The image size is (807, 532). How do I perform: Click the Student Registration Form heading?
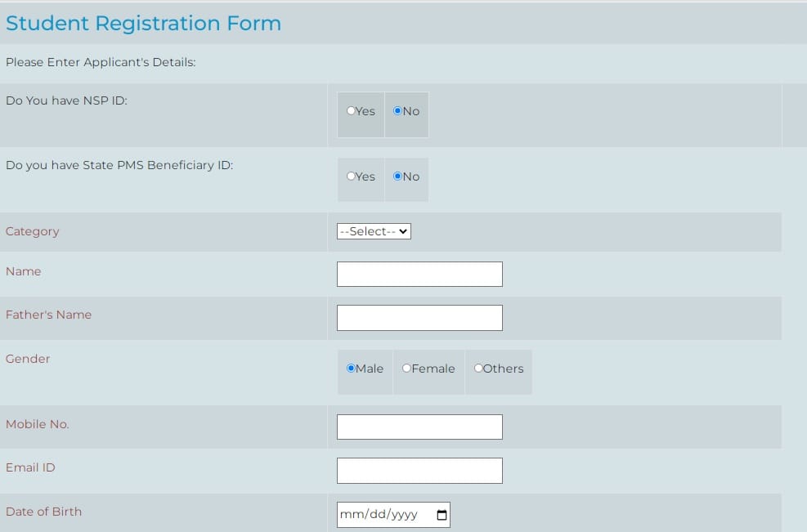[x=143, y=24]
